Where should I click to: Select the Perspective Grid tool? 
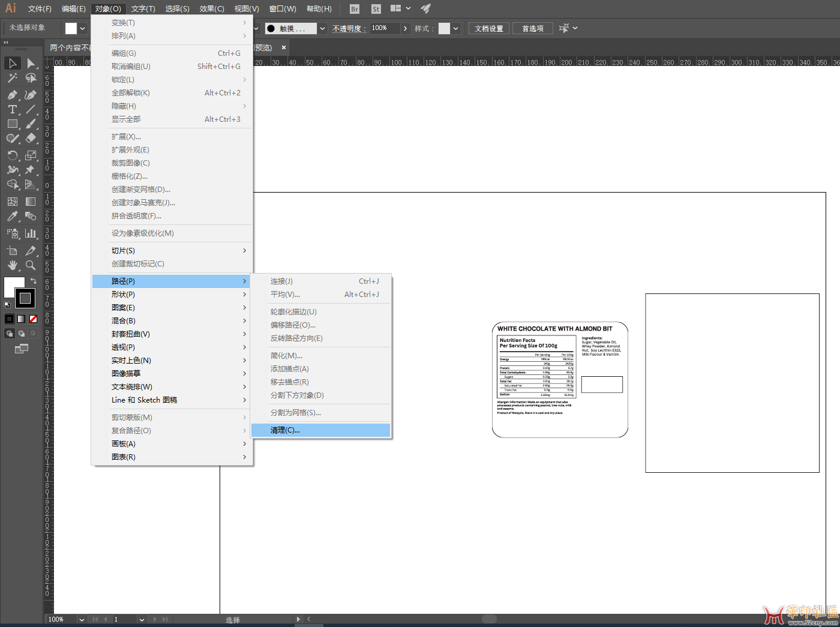[31, 184]
